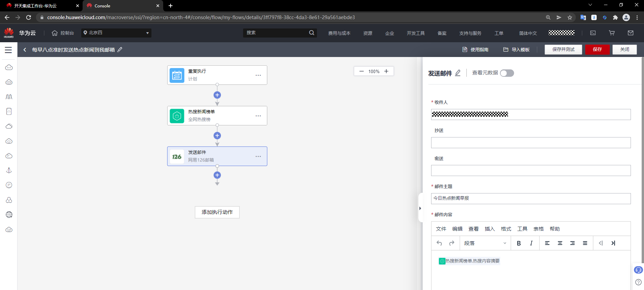Select the 重复执行 schedule node icon
Image resolution: width=644 pixels, height=290 pixels.
(x=177, y=75)
